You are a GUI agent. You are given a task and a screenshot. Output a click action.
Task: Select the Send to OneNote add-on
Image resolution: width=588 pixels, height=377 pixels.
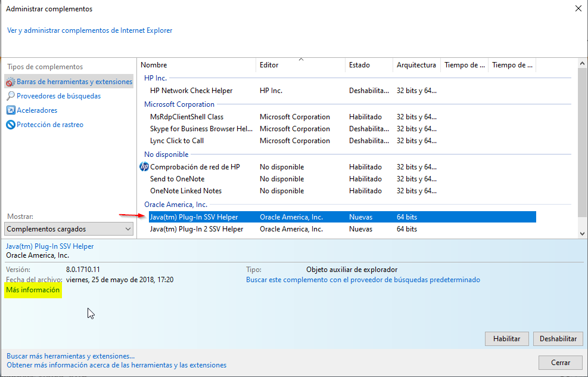coord(178,179)
